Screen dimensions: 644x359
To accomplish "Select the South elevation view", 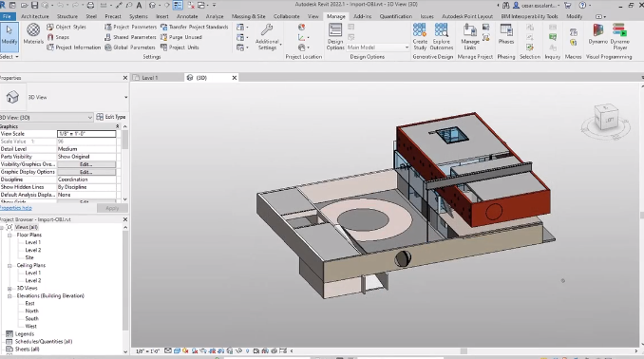I will pos(31,319).
